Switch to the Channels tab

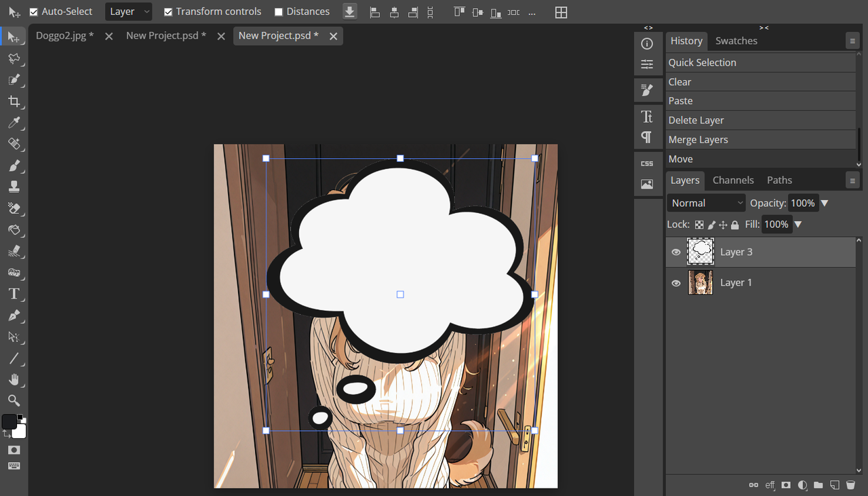(x=733, y=180)
